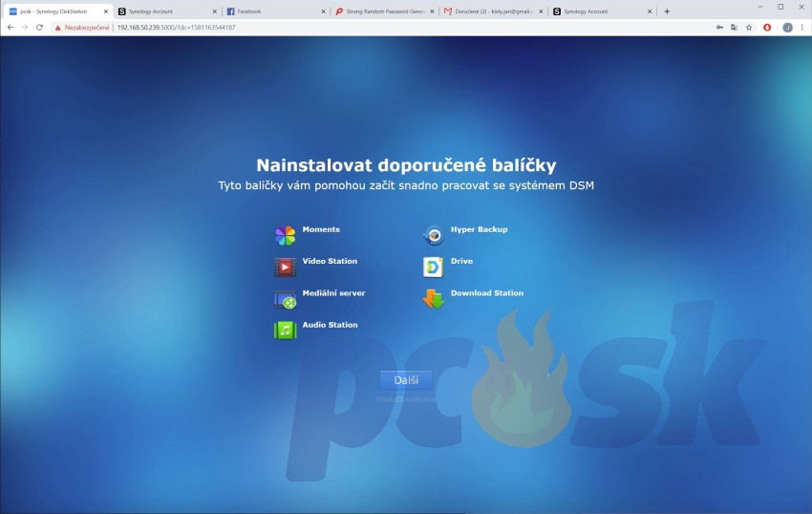
Task: Go back to previous page
Action: click(11, 28)
